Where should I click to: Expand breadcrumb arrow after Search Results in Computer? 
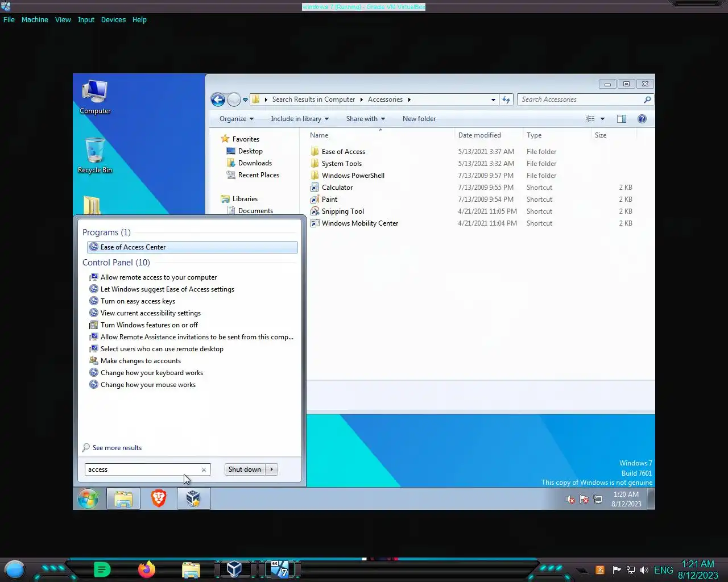pos(361,99)
